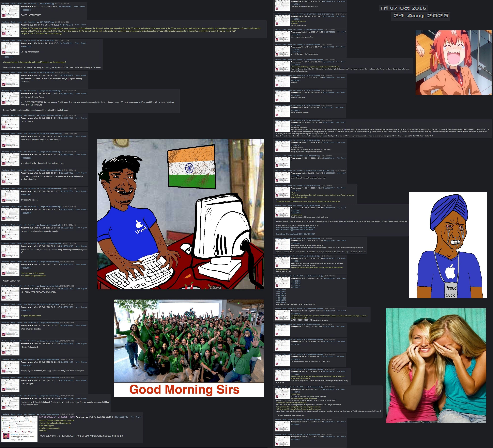Click SauceNAO link above the RIP GOOGLE post

click(32, 414)
